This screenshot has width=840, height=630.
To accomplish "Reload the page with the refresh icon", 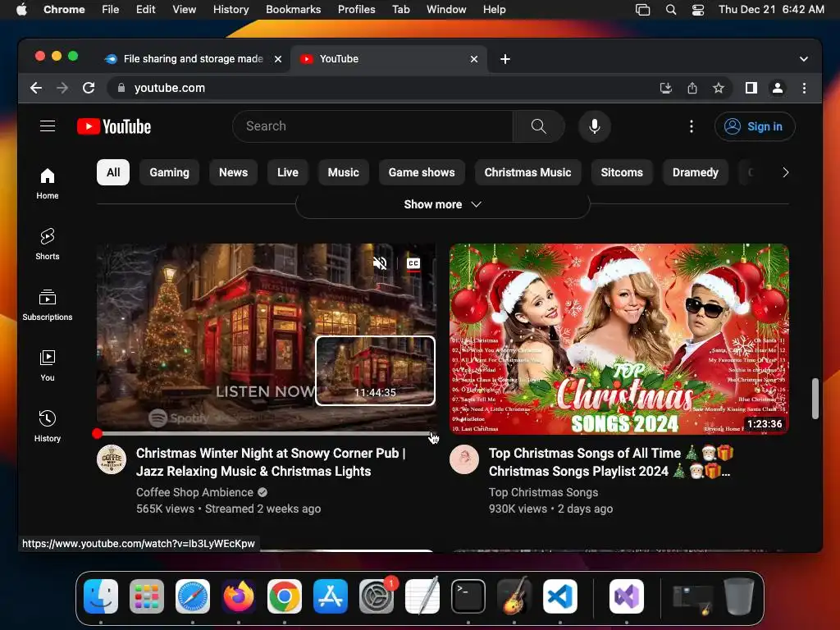I will (x=89, y=88).
